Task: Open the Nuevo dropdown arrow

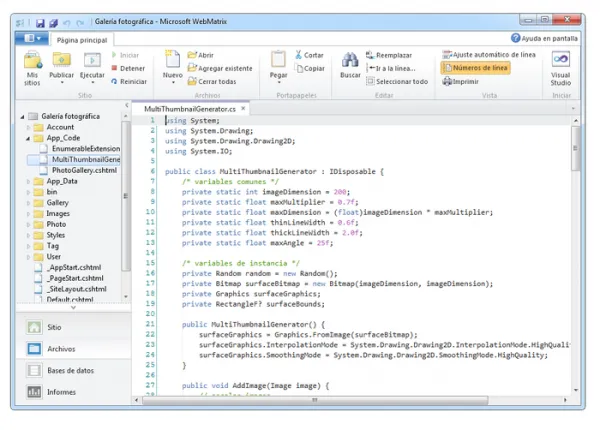Action: point(173,82)
